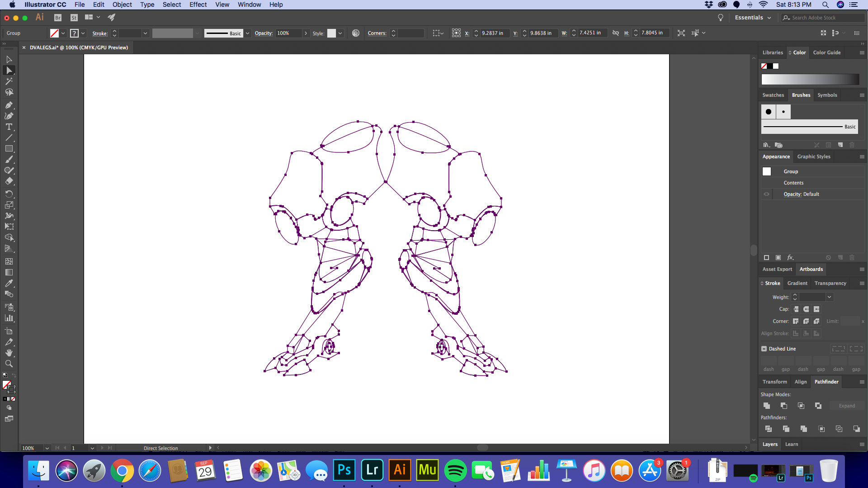Switch to the Align tab
Image resolution: width=868 pixels, height=488 pixels.
(x=800, y=382)
